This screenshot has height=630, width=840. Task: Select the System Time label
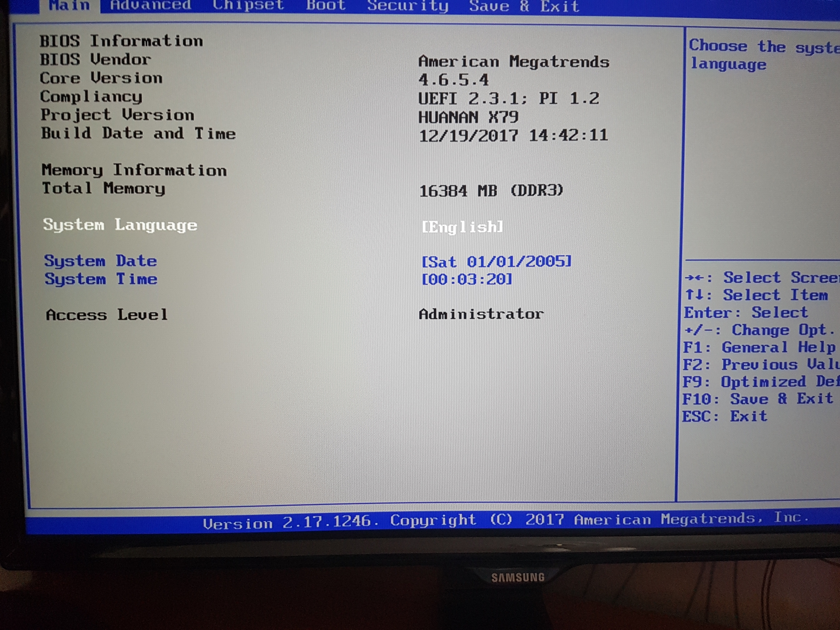[x=101, y=279]
